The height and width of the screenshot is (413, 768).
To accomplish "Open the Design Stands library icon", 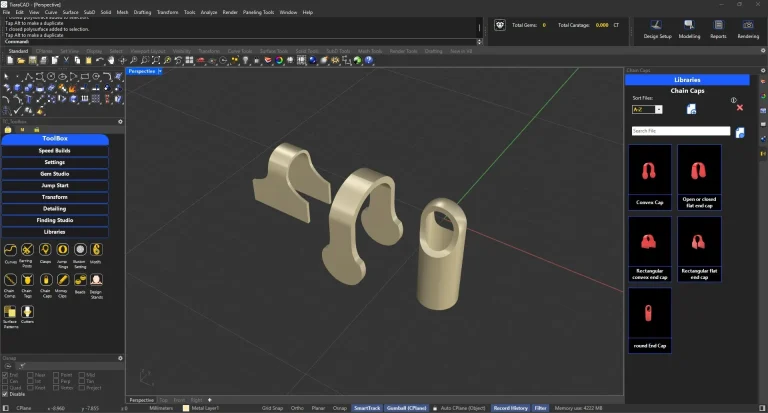I will pyautogui.click(x=97, y=280).
